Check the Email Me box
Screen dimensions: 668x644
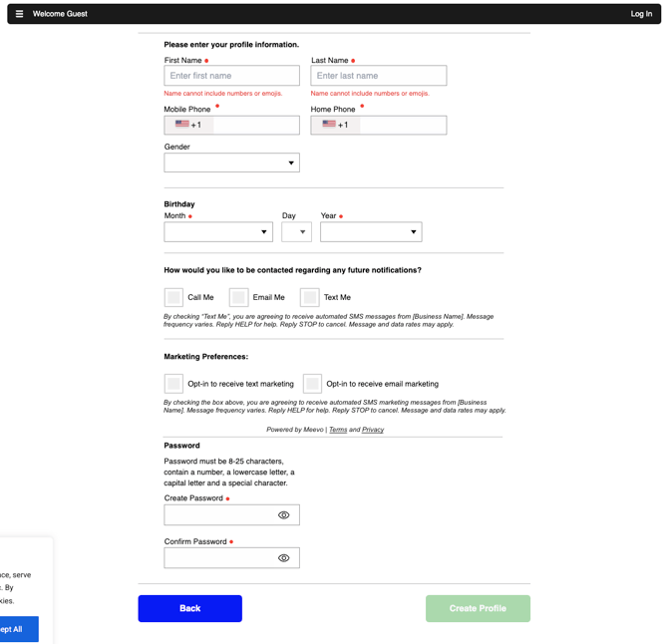coord(238,297)
